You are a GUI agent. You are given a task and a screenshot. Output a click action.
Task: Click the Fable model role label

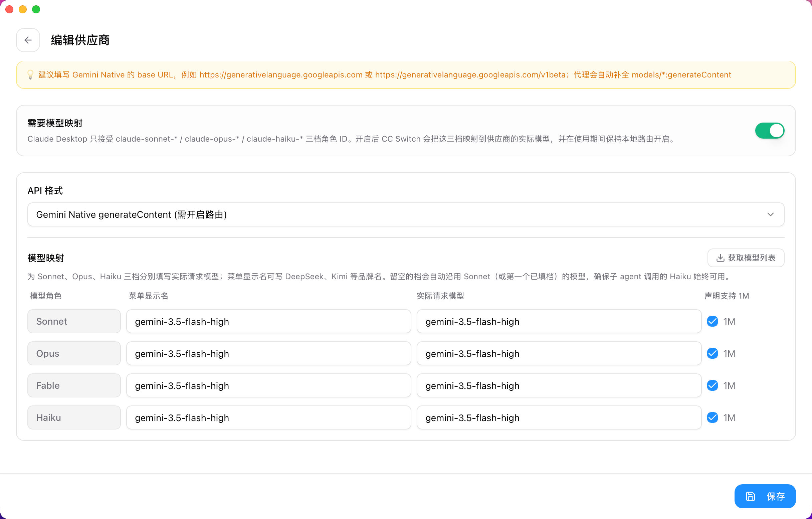(x=74, y=385)
